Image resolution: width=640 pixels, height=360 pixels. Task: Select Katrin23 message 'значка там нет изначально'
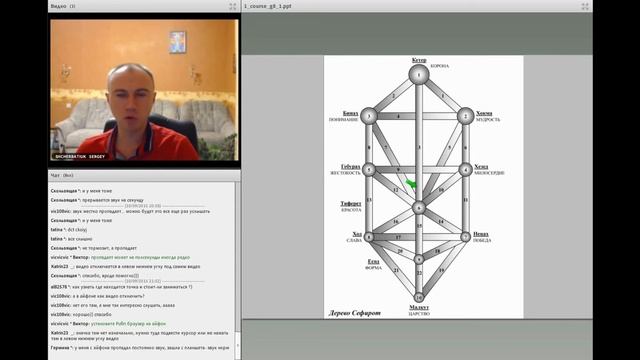139,336
